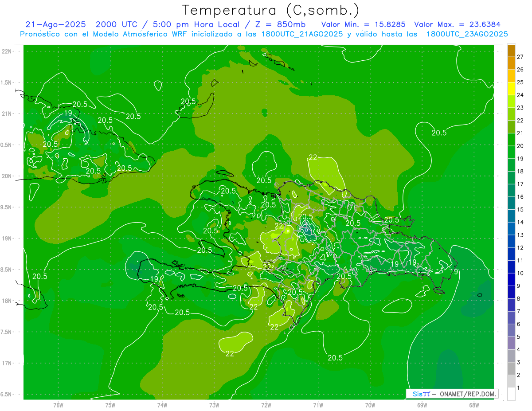Click the colorbar tick label 8
The height and width of the screenshot is (411, 532).
[x=518, y=299]
